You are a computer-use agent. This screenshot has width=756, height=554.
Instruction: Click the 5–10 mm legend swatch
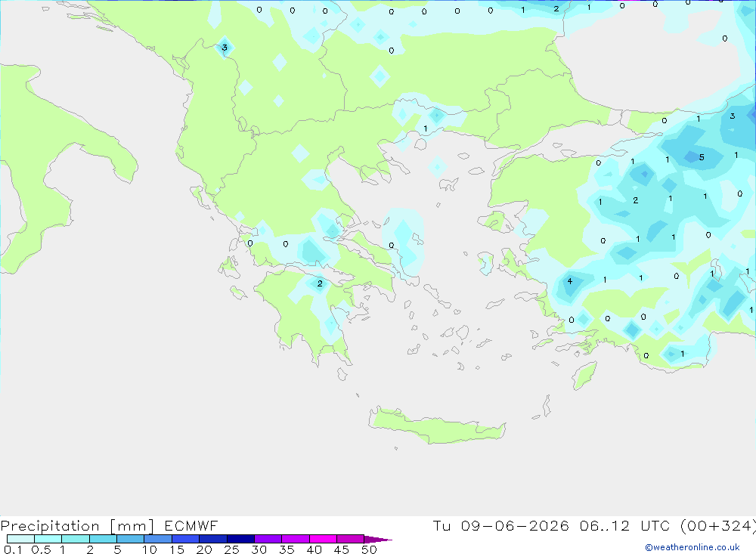pyautogui.click(x=131, y=539)
